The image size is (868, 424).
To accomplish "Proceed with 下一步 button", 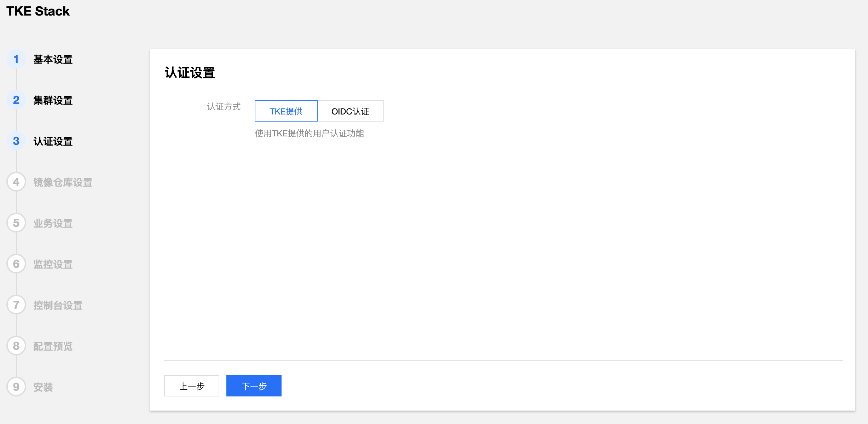I will click(x=254, y=386).
